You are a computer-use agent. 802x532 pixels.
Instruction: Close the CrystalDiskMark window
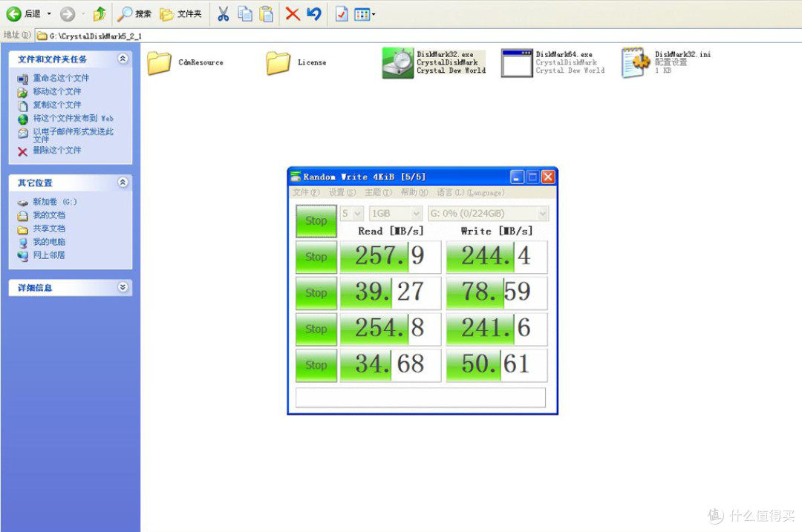pyautogui.click(x=548, y=177)
